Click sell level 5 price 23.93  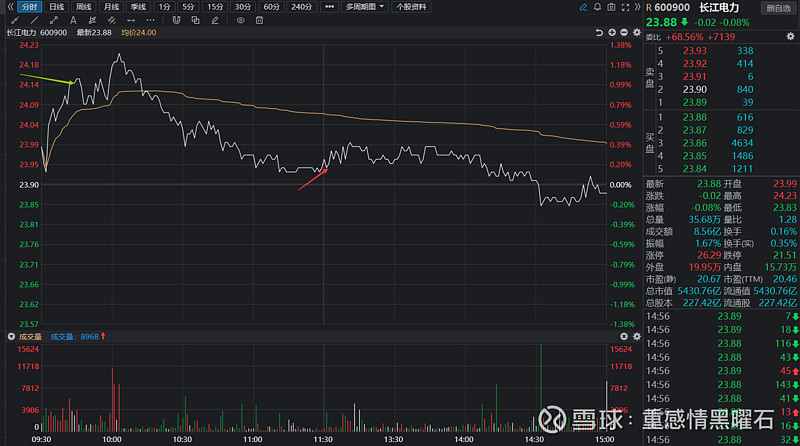click(x=694, y=51)
